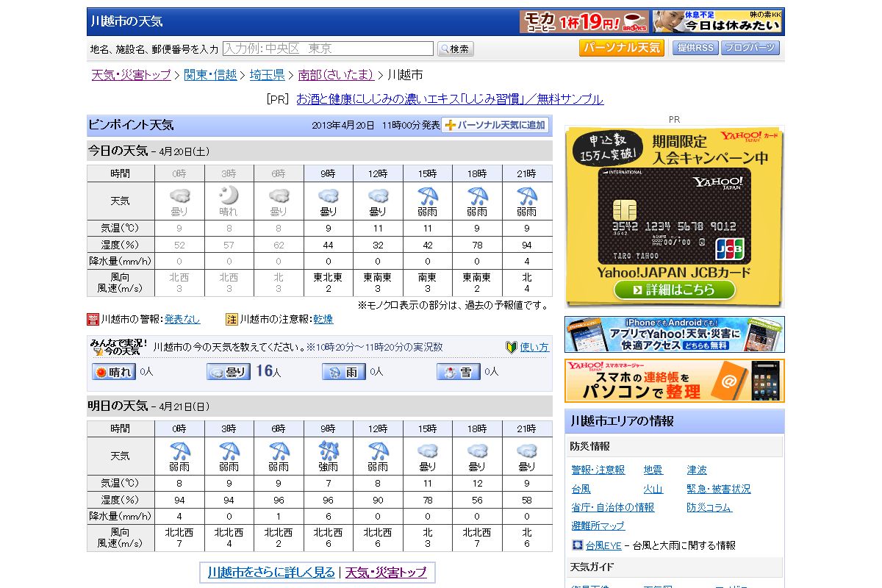Screen dimensions: 882x588
Task: Click the 16人 cloudy report count
Action: tap(268, 372)
